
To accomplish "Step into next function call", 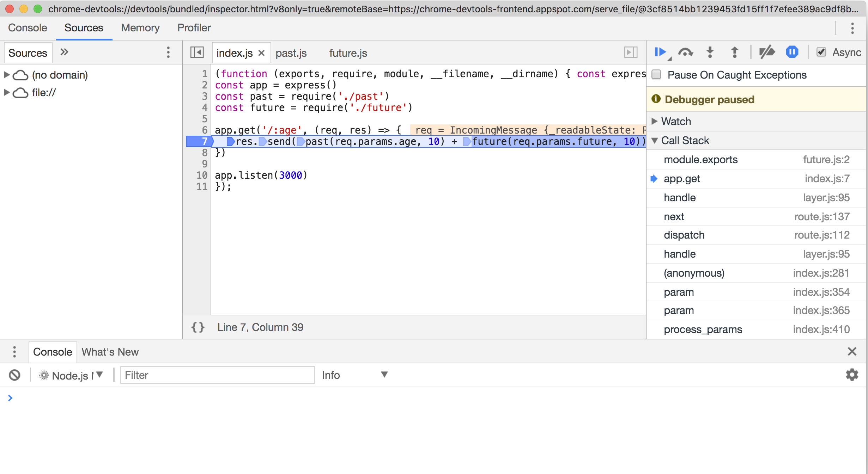I will coord(710,53).
